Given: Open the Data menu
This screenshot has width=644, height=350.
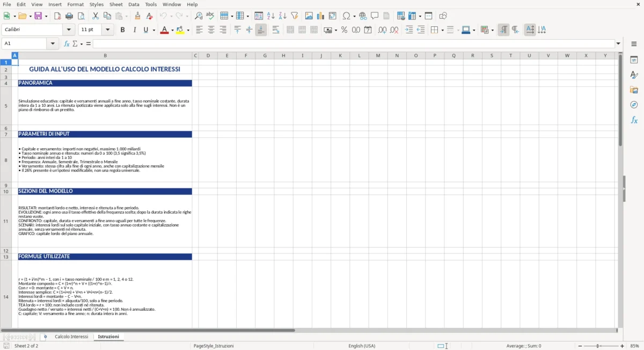Looking at the screenshot, I should (x=134, y=4).
